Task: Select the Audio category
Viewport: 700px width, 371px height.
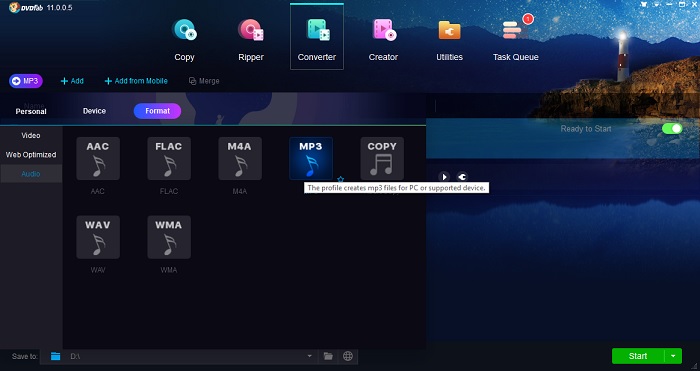Action: pos(31,174)
